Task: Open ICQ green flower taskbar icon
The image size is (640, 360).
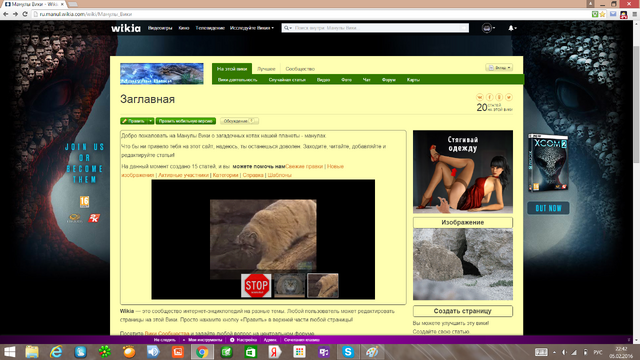Action: (x=104, y=352)
